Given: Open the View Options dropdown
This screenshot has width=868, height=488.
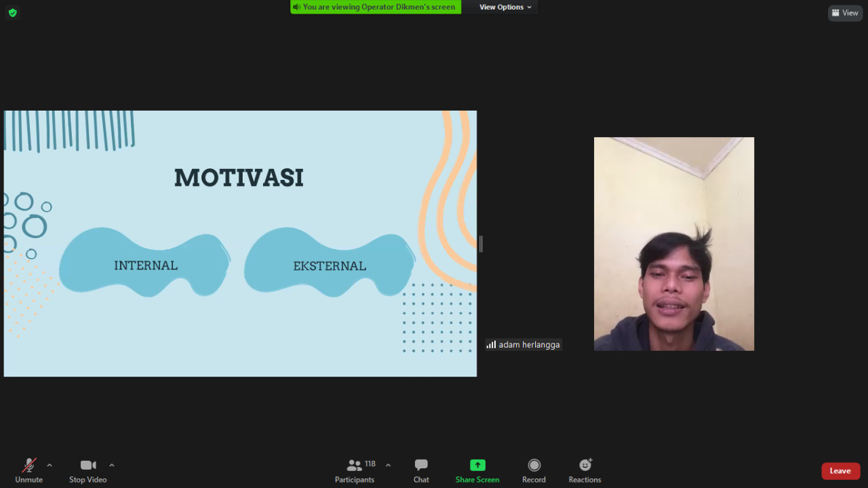Looking at the screenshot, I should [506, 7].
